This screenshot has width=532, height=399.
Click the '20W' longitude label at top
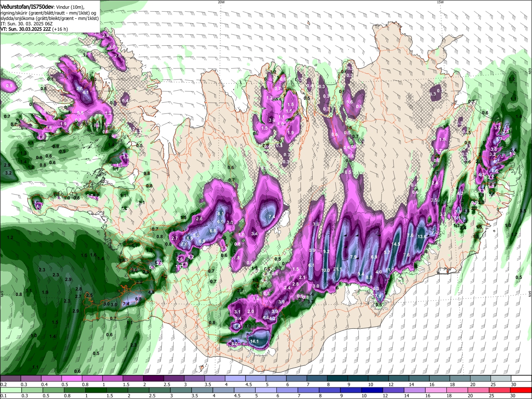click(221, 2)
